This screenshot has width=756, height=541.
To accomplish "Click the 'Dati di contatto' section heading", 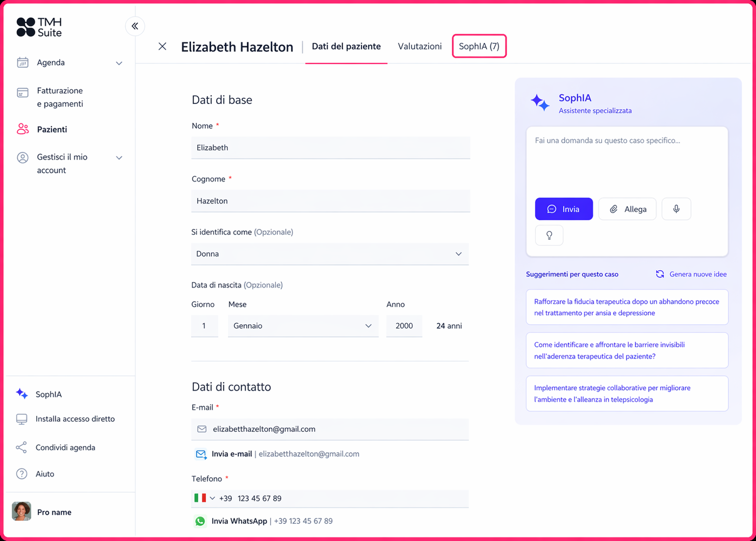I will (x=231, y=387).
